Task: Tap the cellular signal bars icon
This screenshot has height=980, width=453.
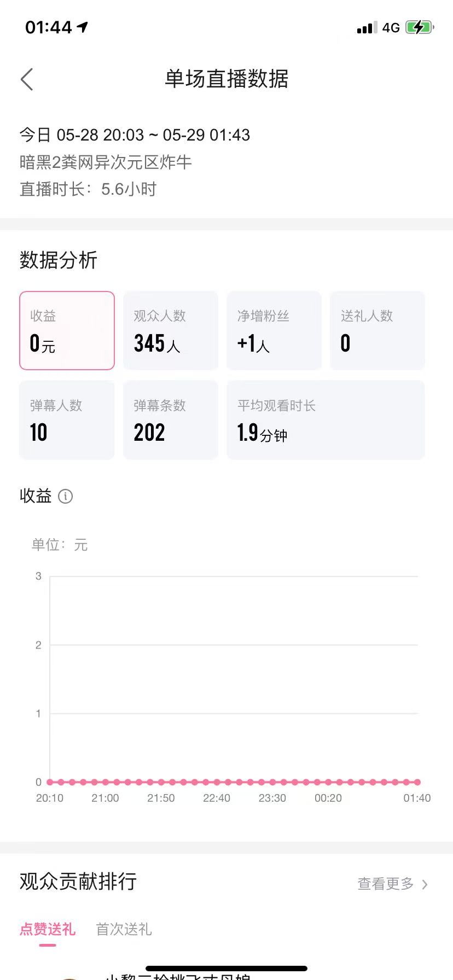Action: [367, 28]
